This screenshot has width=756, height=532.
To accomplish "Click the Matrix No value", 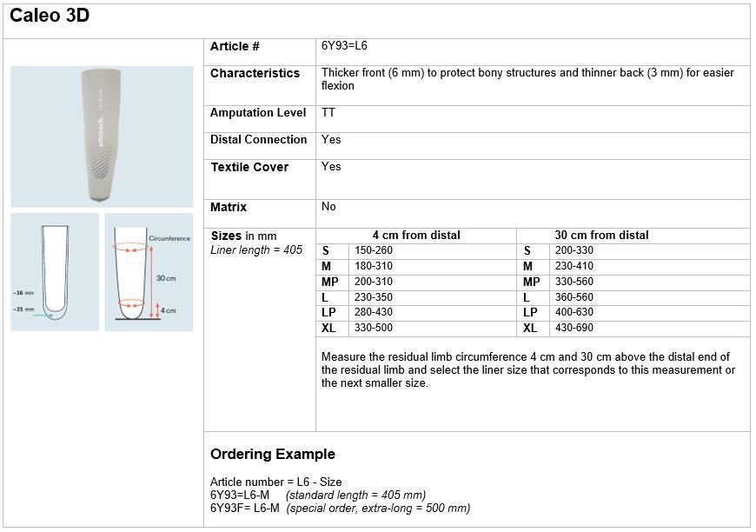I will click(x=328, y=206).
